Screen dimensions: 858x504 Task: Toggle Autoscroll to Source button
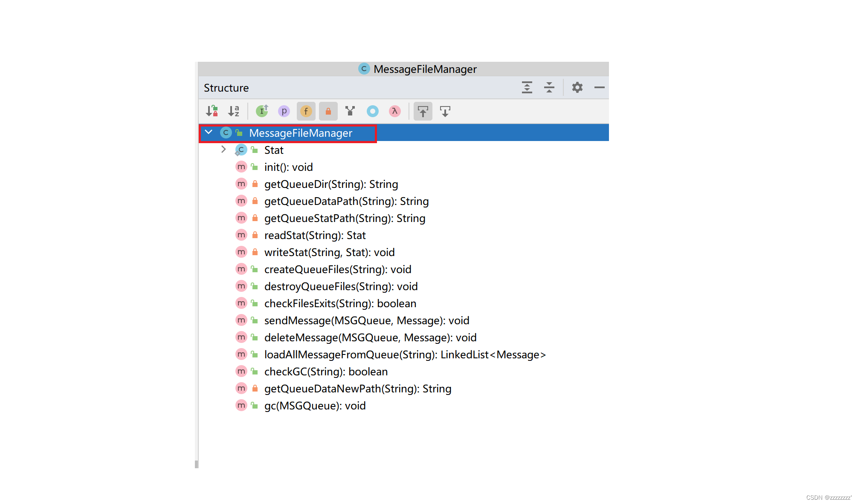coord(423,111)
